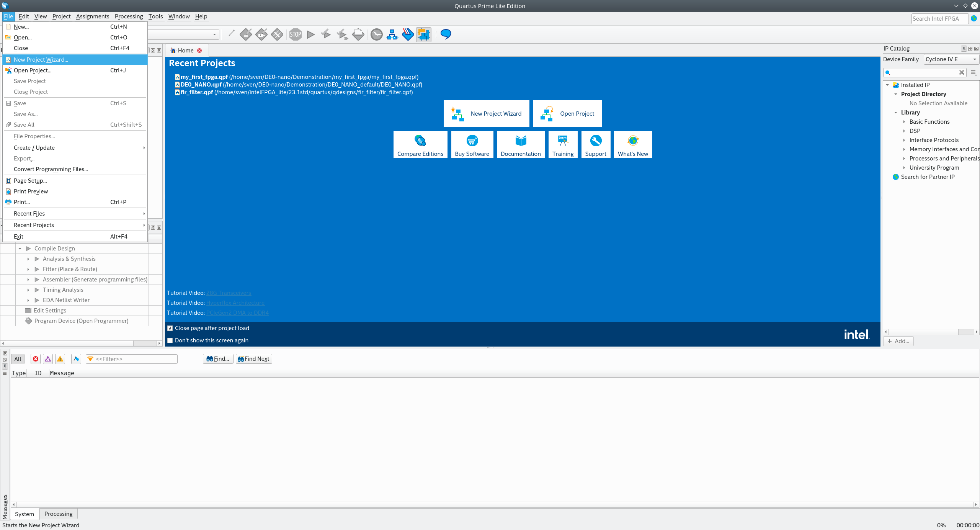
Task: Open recent project my_first_fpga.qpf
Action: (297, 77)
